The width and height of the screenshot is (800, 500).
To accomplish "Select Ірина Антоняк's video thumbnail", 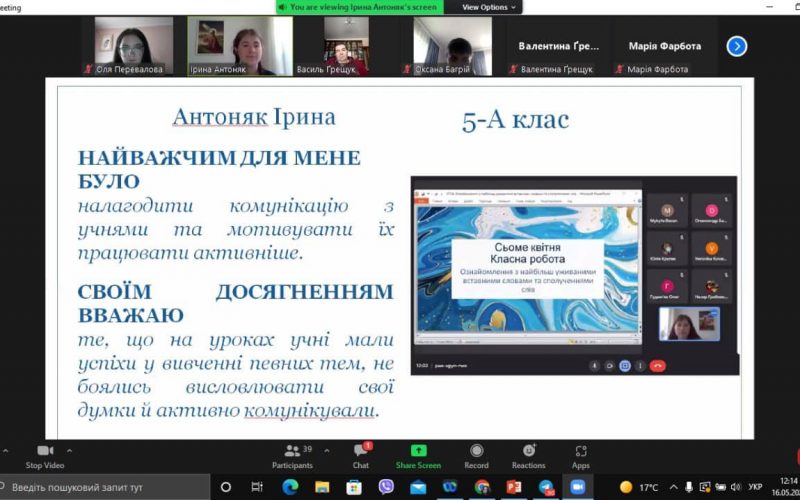I will [240, 45].
